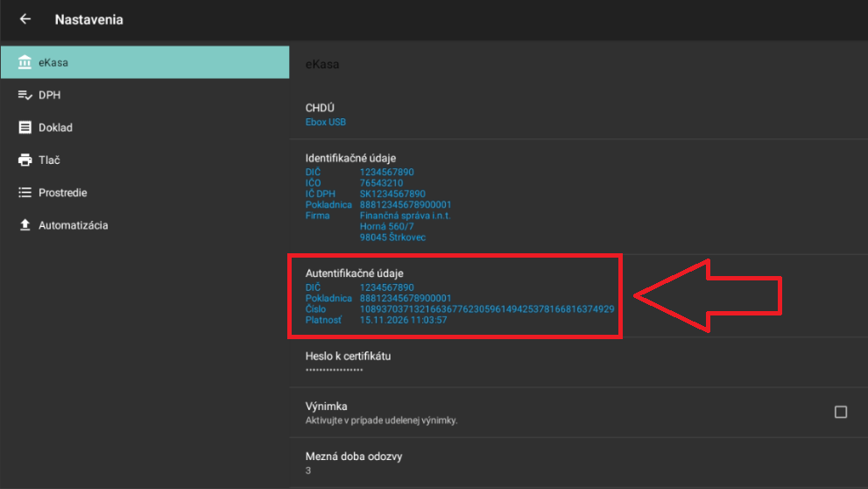
Task: Open the CHDÚ device setting
Action: 320,108
